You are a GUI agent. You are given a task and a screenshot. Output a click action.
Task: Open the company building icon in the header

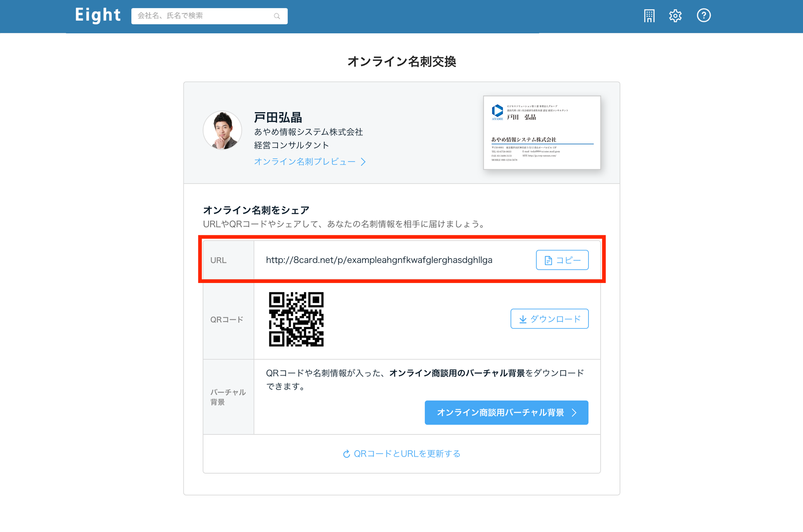[649, 16]
